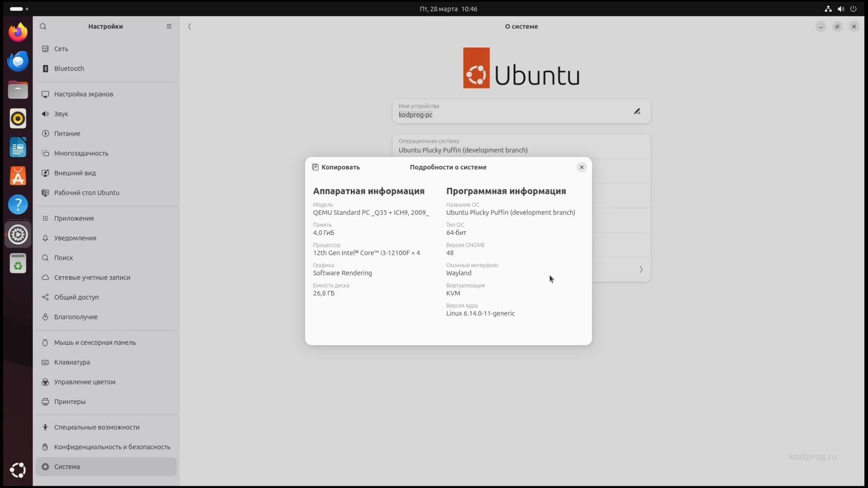The height and width of the screenshot is (488, 868).
Task: Click Settings gear icon in dock
Action: pos(18,235)
